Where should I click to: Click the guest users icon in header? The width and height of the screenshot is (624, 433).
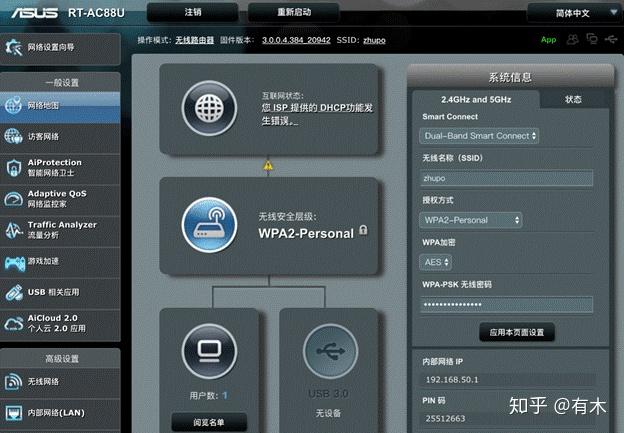tap(572, 39)
